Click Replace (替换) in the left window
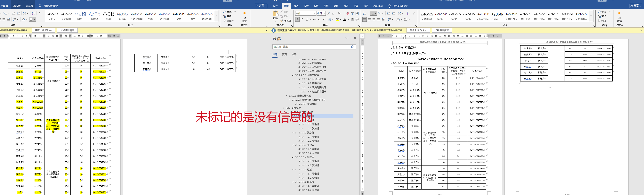The width and height of the screenshot is (644, 195). click(227, 16)
